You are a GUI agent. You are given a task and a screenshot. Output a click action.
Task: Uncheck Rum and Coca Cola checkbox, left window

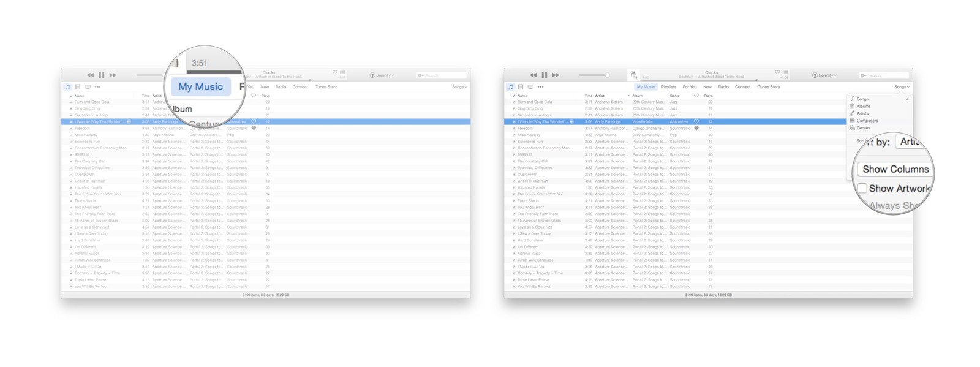71,102
